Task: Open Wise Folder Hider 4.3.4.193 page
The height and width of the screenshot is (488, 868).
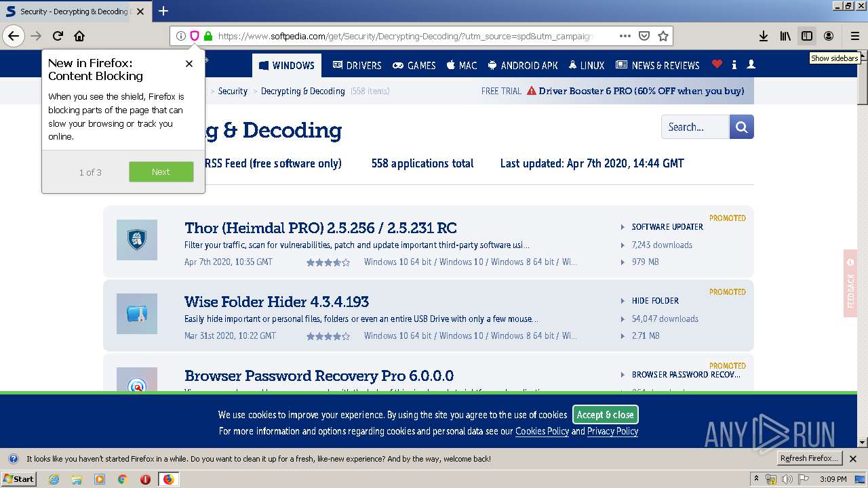Action: pyautogui.click(x=277, y=302)
